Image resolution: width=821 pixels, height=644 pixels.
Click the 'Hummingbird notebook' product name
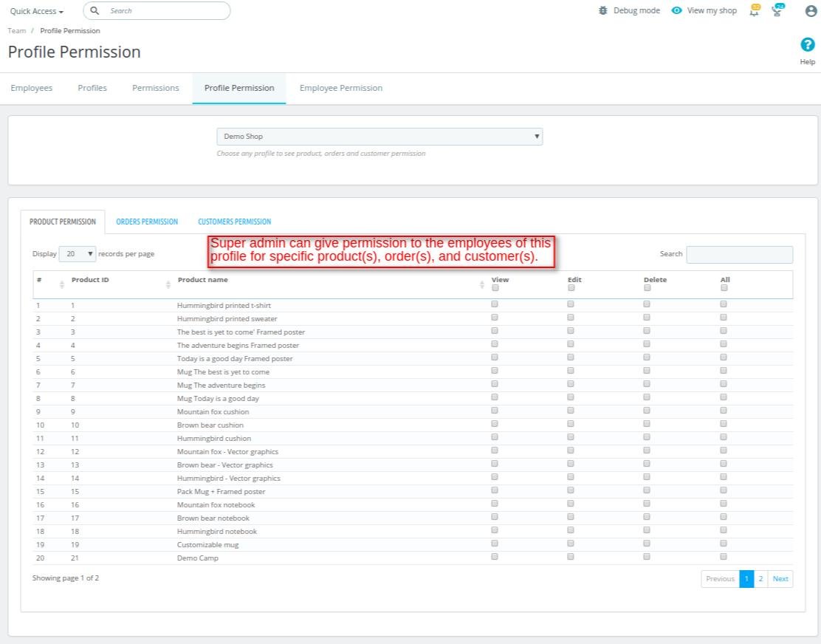217,532
